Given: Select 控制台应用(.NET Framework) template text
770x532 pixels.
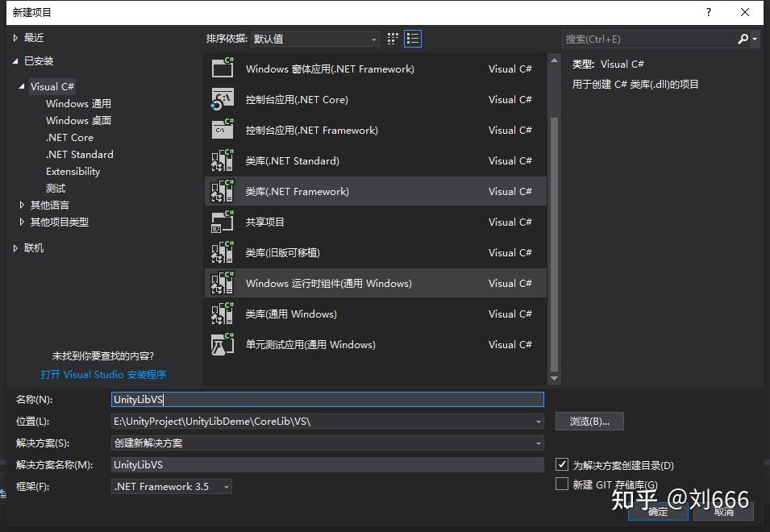Looking at the screenshot, I should pos(312,130).
